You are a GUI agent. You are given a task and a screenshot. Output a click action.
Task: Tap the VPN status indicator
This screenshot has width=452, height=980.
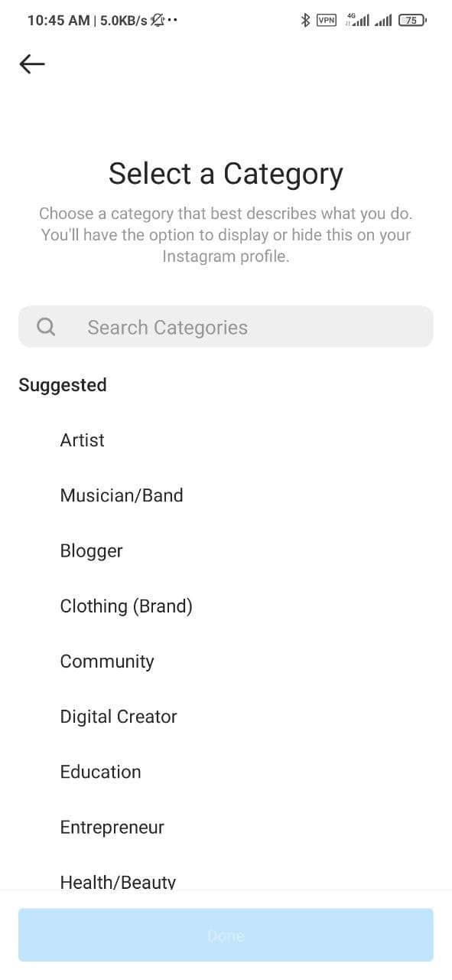click(327, 21)
